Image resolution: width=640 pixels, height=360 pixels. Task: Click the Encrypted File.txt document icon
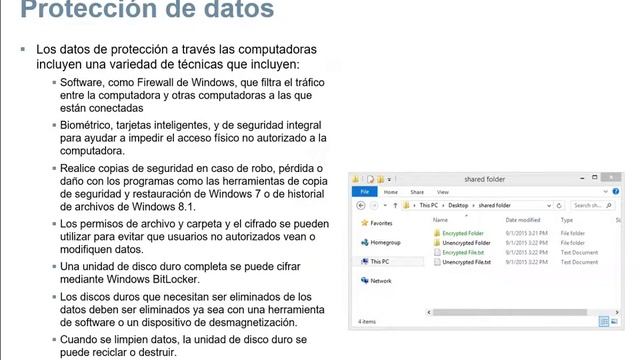(x=437, y=253)
